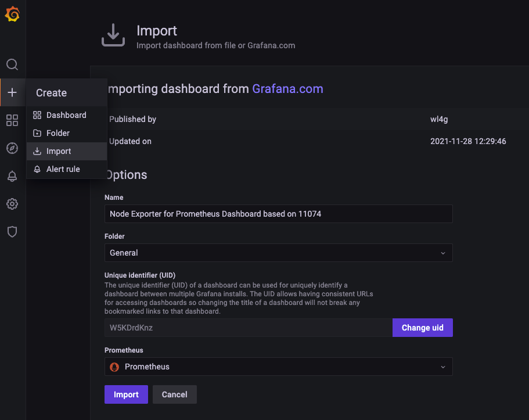Open the Folder dropdown showing General
This screenshot has width=529, height=420.
278,253
